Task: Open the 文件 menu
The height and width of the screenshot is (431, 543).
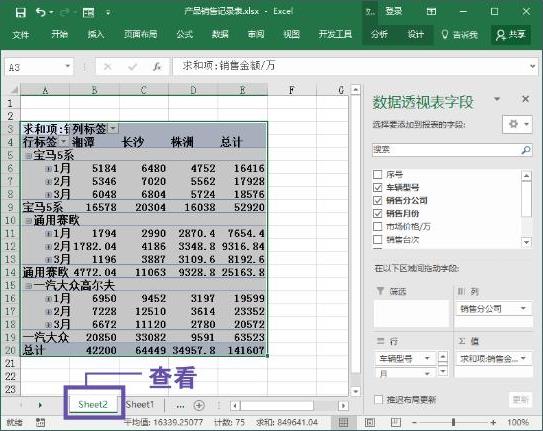Action: (21, 35)
